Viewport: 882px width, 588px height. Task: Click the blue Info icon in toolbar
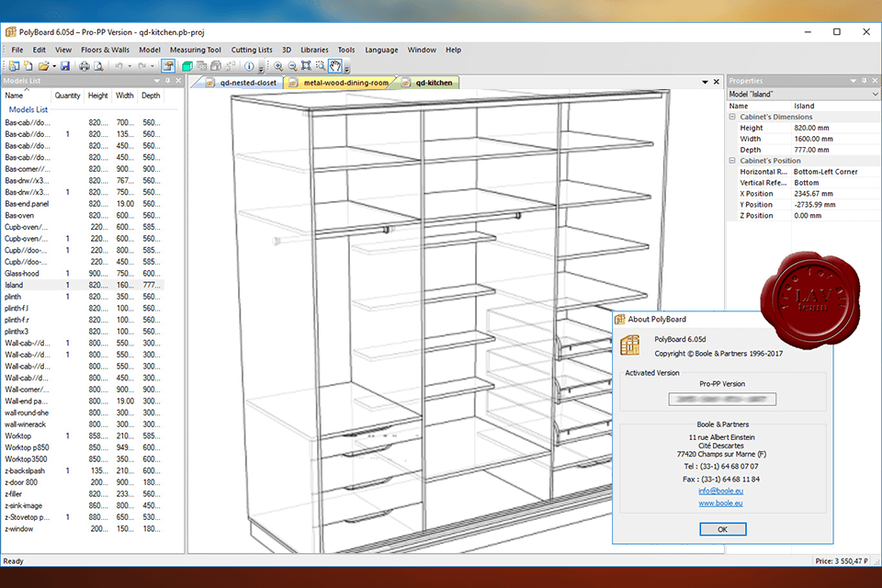[x=249, y=66]
